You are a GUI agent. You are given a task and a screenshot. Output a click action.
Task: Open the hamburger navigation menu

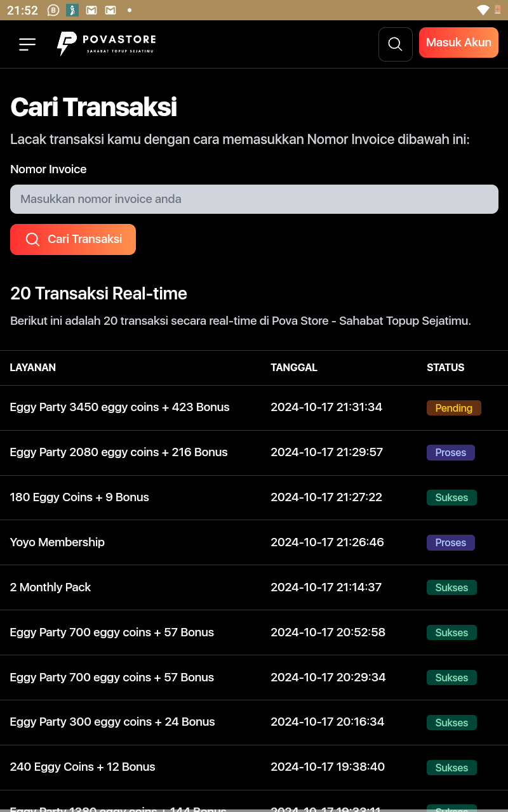click(x=27, y=44)
